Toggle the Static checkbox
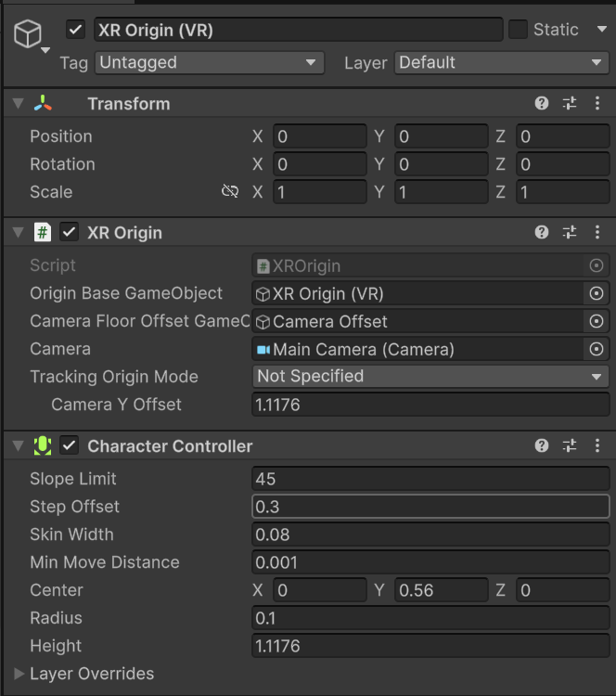 click(x=519, y=30)
